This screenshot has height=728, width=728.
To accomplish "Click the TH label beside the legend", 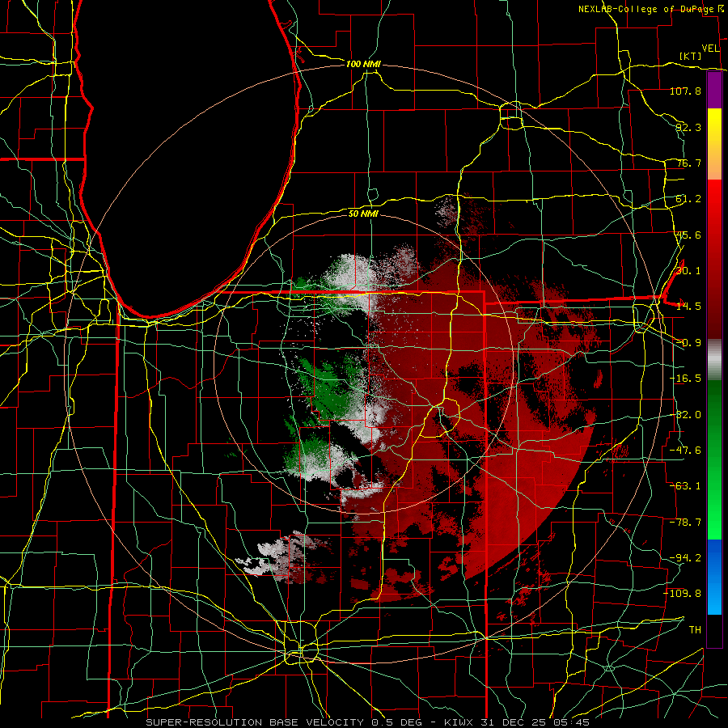I will click(x=695, y=630).
